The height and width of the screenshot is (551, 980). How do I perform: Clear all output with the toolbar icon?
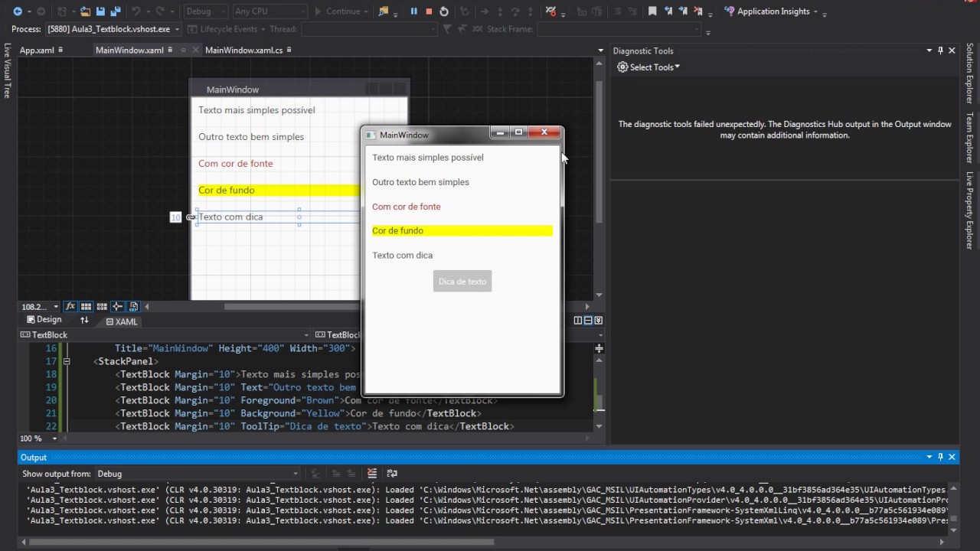[372, 474]
